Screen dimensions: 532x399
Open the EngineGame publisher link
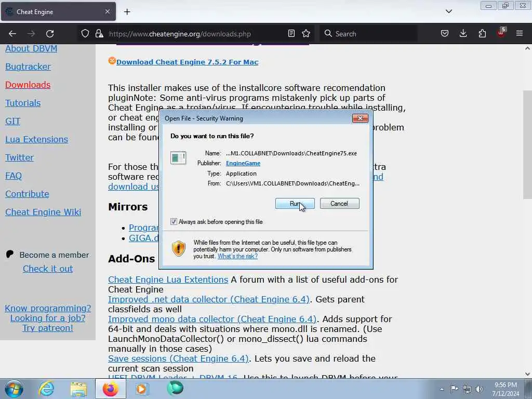[243, 163]
